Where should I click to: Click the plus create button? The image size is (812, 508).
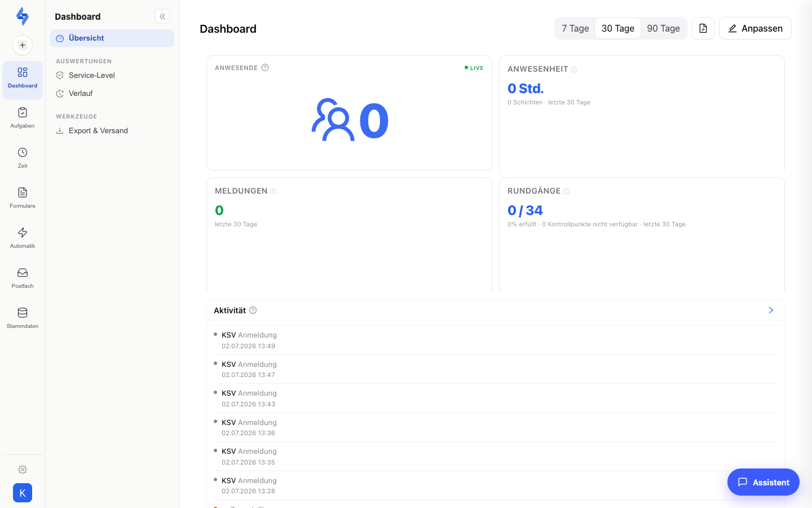(23, 45)
